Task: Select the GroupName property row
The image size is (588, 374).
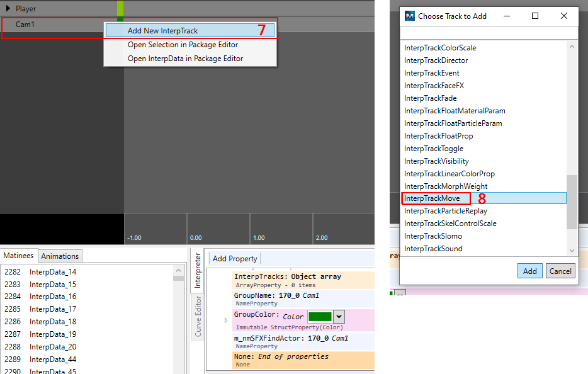Action: pyautogui.click(x=303, y=299)
